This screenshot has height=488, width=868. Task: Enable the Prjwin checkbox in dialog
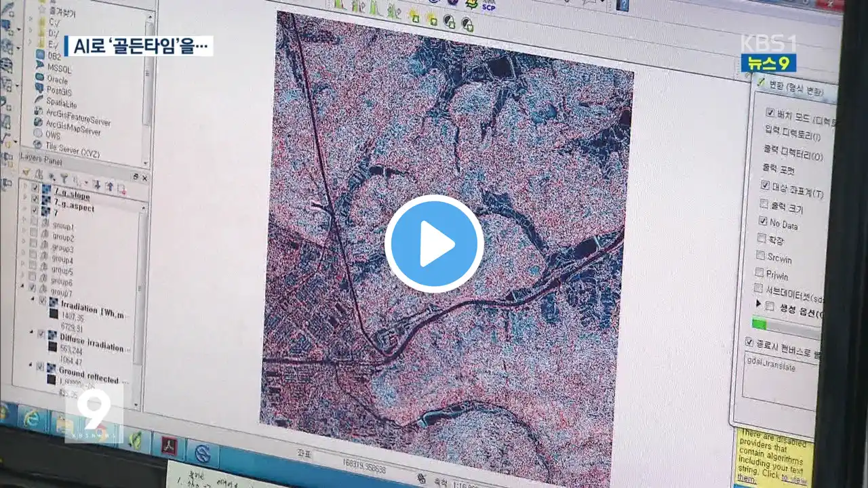pyautogui.click(x=760, y=272)
